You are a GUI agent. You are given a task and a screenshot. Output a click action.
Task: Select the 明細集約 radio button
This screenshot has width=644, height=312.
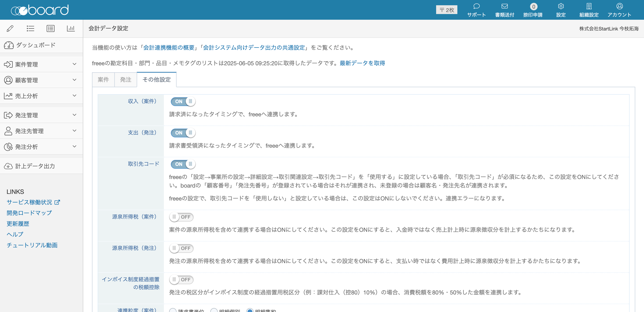coord(250,310)
